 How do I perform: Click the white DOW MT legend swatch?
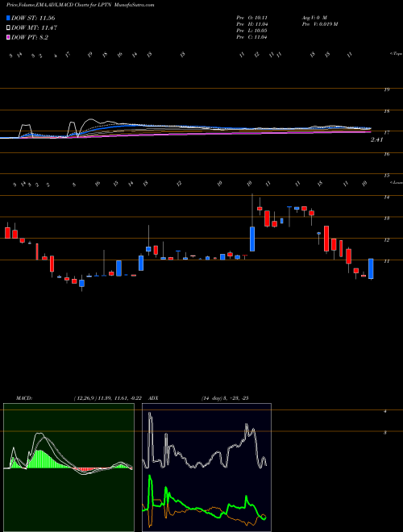coord(9,28)
